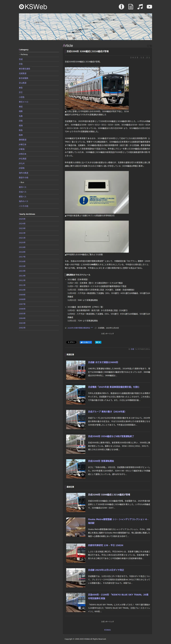This screenshot has width=171, height=644.
Task: Open the 東洋バス category
Action: [23, 187]
